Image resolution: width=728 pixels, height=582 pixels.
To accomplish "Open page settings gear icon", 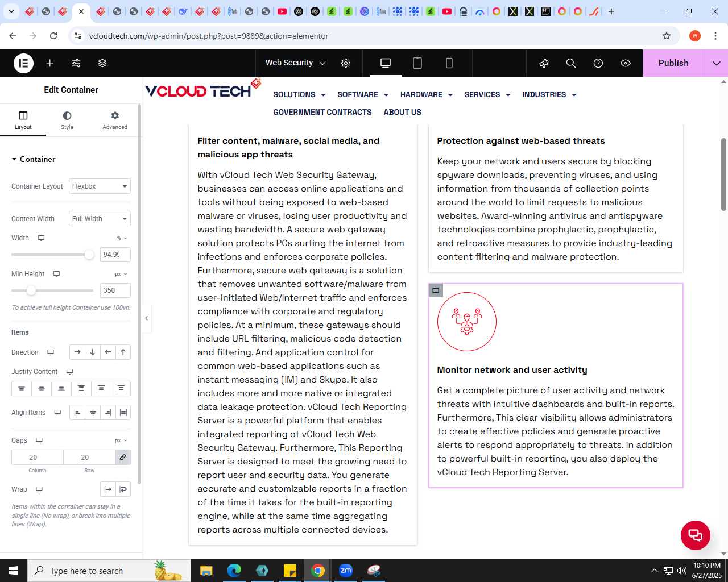I will [x=346, y=63].
